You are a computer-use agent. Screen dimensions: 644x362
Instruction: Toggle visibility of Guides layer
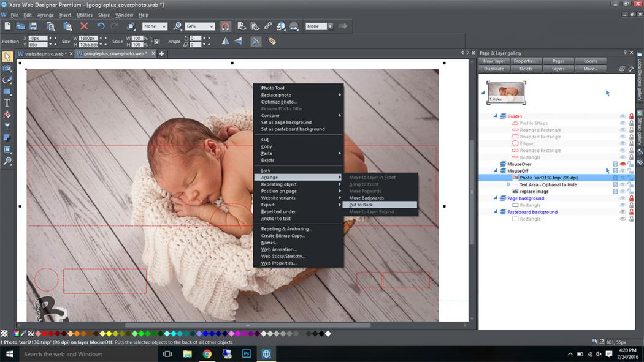click(623, 116)
